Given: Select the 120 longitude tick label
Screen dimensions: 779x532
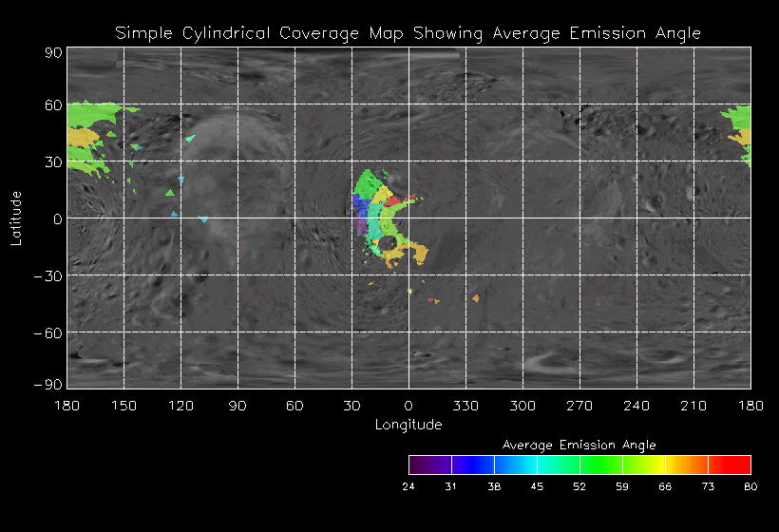Looking at the screenshot, I should tap(180, 406).
